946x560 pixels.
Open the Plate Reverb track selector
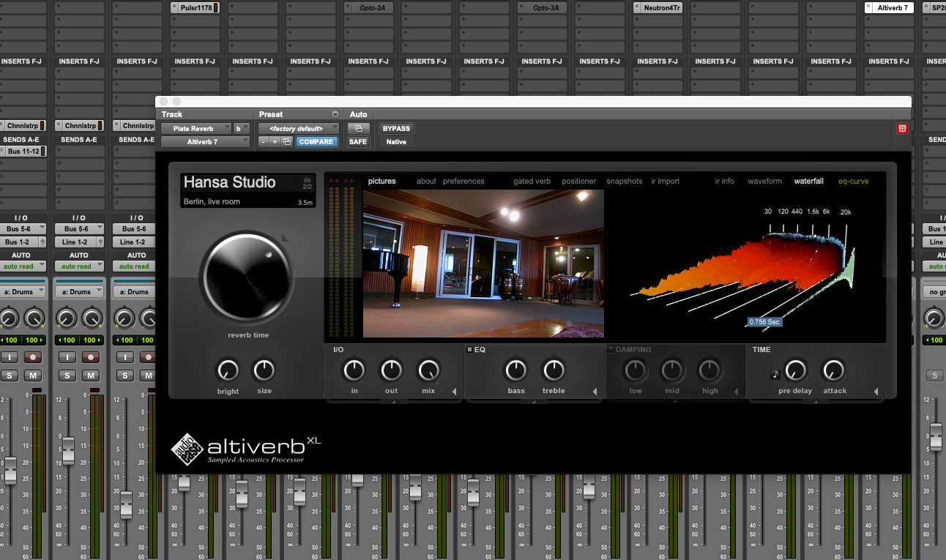[196, 128]
